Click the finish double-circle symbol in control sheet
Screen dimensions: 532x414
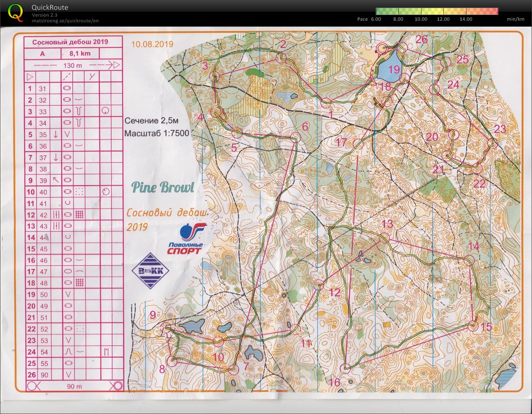[117, 386]
